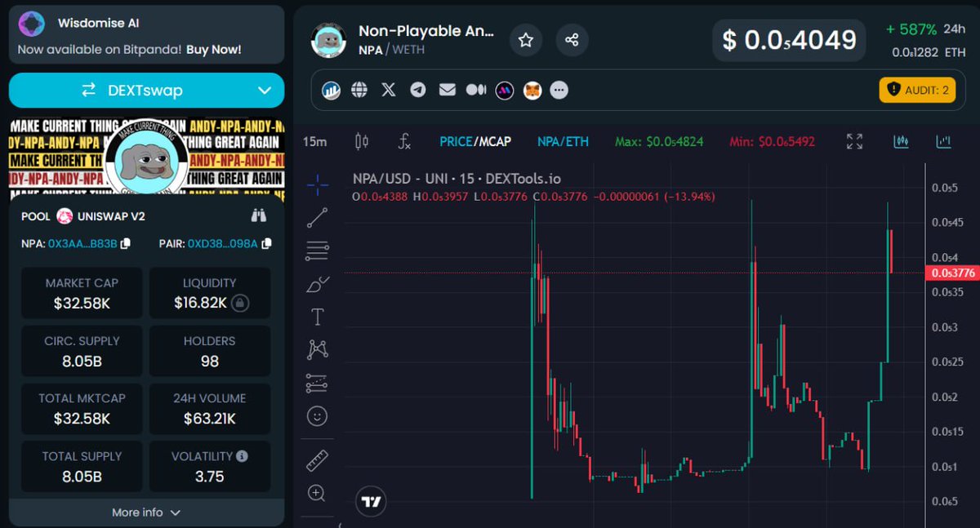Image resolution: width=980 pixels, height=528 pixels.
Task: Click the NPA / WETH pair text
Action: [x=391, y=50]
